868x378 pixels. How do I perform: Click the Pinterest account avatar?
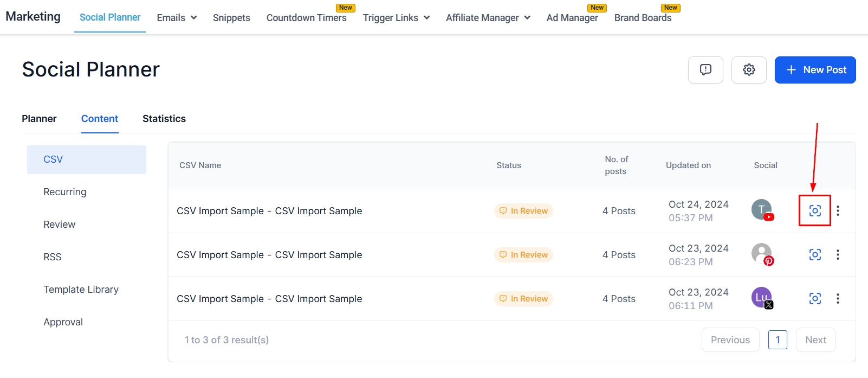pos(762,254)
